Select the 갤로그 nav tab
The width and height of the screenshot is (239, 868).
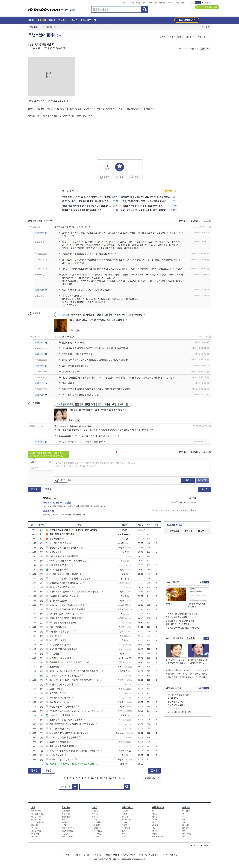point(74,20)
